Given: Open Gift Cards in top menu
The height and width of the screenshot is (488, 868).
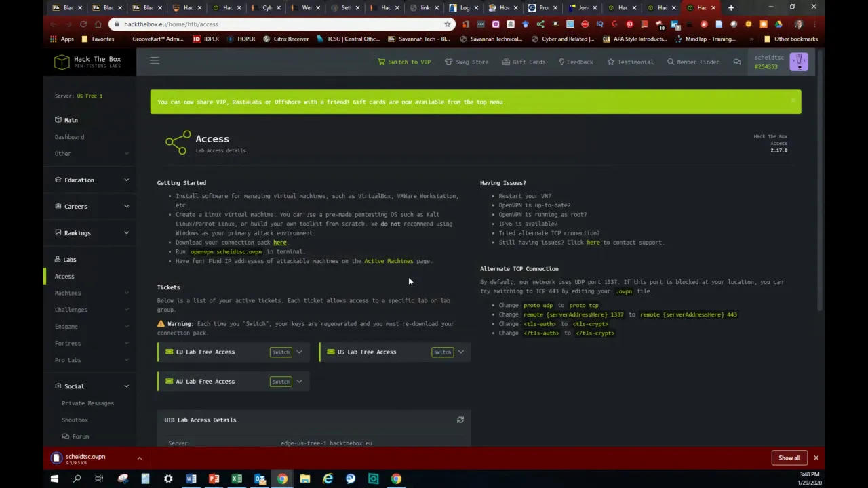Looking at the screenshot, I should click(524, 62).
